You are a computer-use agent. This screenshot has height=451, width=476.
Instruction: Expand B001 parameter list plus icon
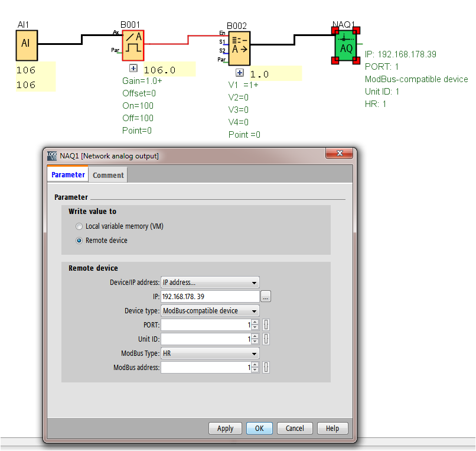133,69
